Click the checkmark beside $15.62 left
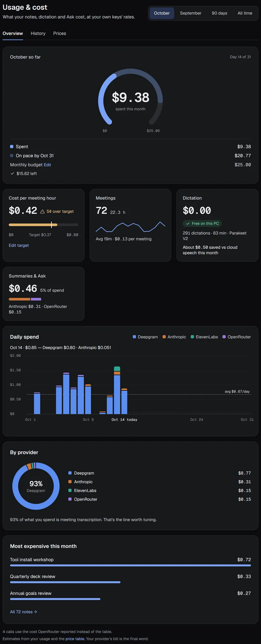This screenshot has height=644, width=261. pos(12,173)
